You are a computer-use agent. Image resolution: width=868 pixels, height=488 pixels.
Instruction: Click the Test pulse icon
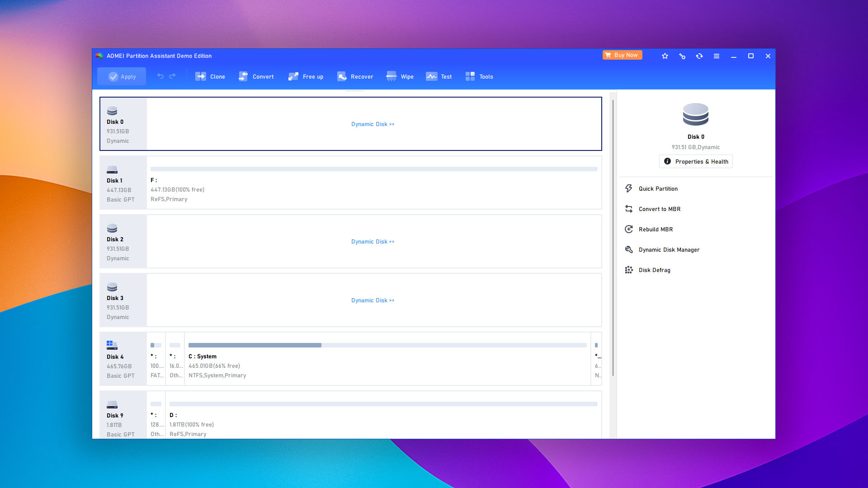click(x=431, y=76)
